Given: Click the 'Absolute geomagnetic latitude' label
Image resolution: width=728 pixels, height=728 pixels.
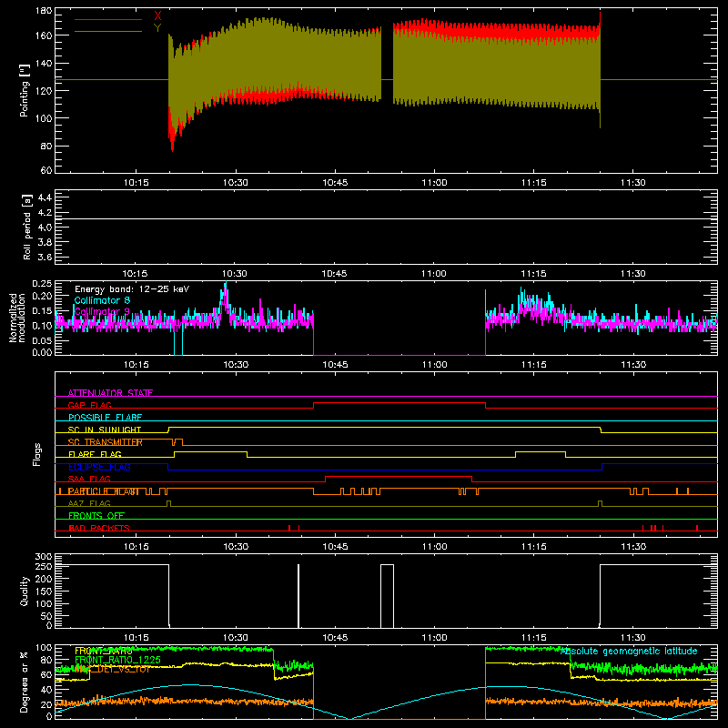Looking at the screenshot, I should tap(629, 651).
